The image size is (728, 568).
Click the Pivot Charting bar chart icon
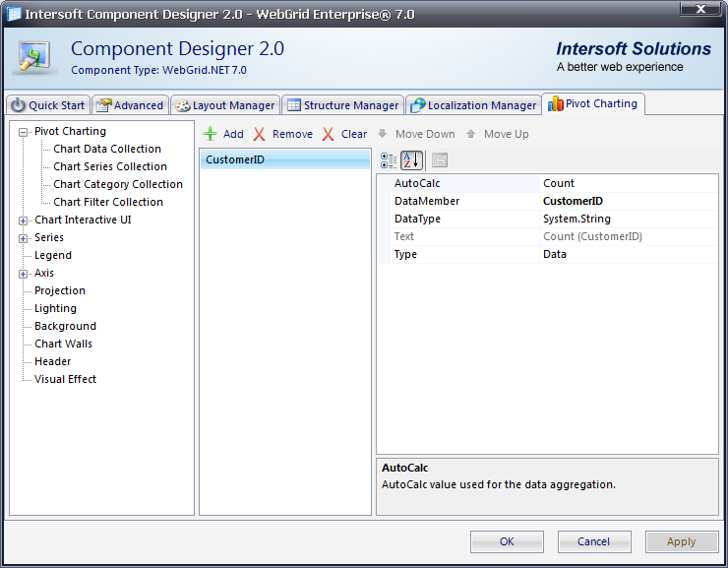(x=555, y=103)
